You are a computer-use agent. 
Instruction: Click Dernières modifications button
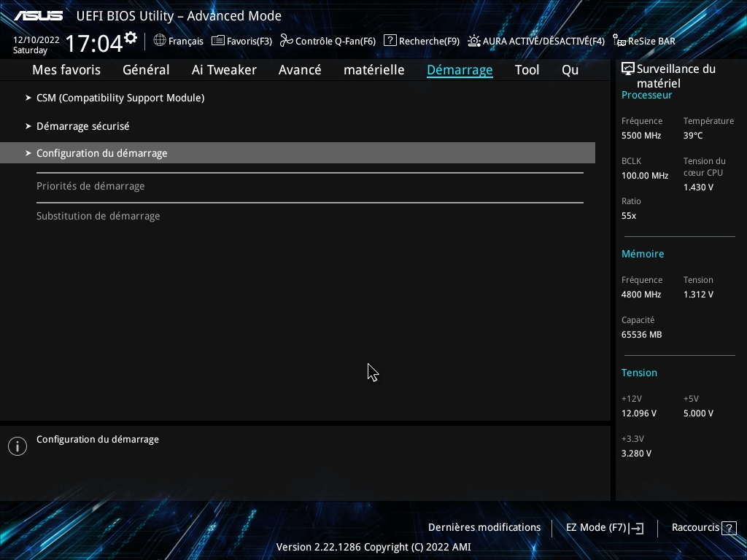(x=484, y=527)
